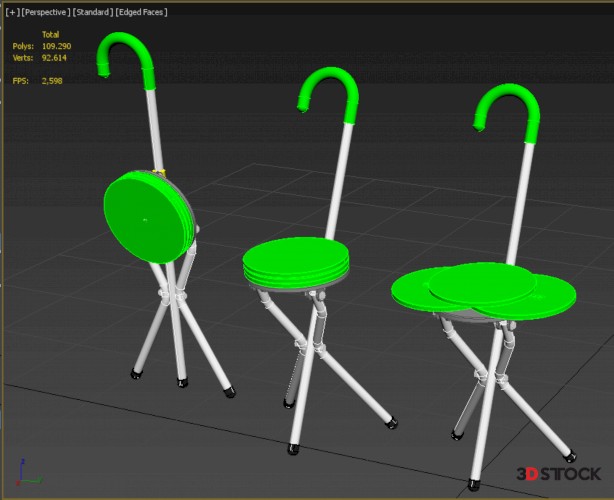Select the middle chair's green hook handle
The width and height of the screenshot is (614, 500).
pos(328,94)
